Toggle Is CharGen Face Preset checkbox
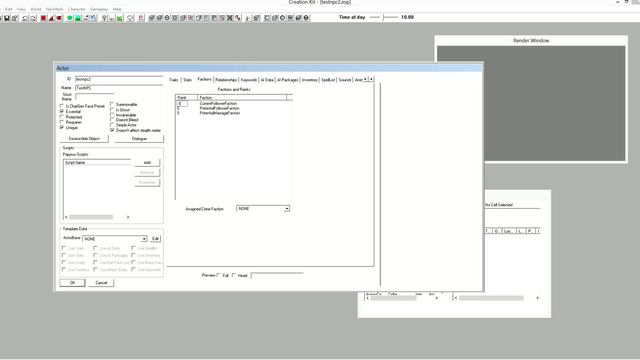Image resolution: width=640 pixels, height=360 pixels. point(62,106)
